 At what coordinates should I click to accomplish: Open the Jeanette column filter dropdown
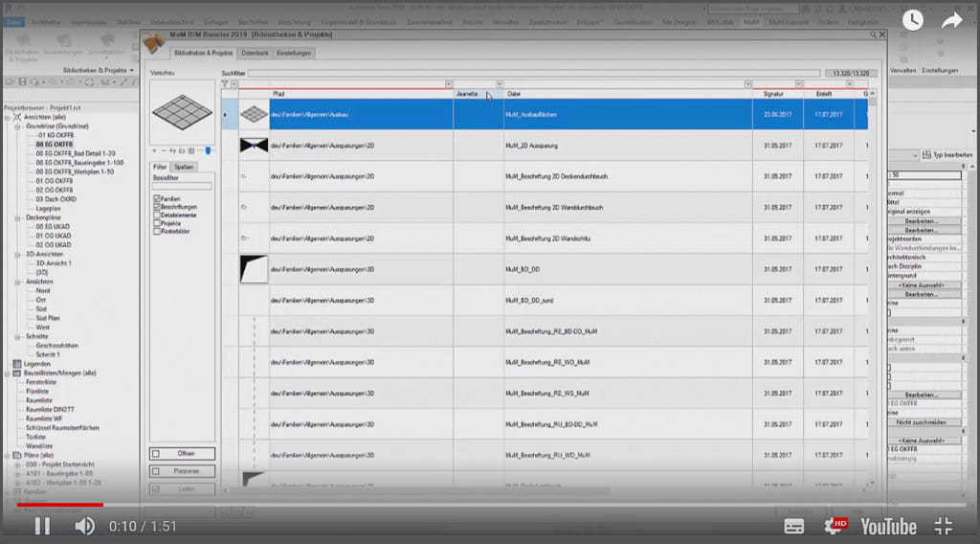pyautogui.click(x=499, y=84)
